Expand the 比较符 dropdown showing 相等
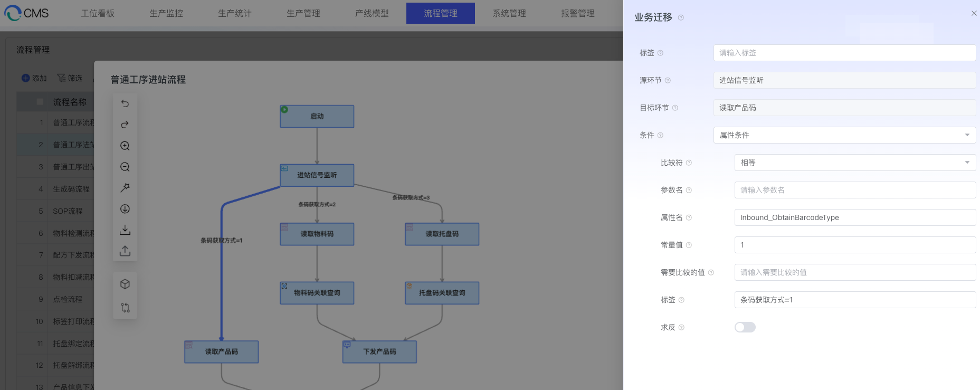The image size is (980, 390). 854,163
